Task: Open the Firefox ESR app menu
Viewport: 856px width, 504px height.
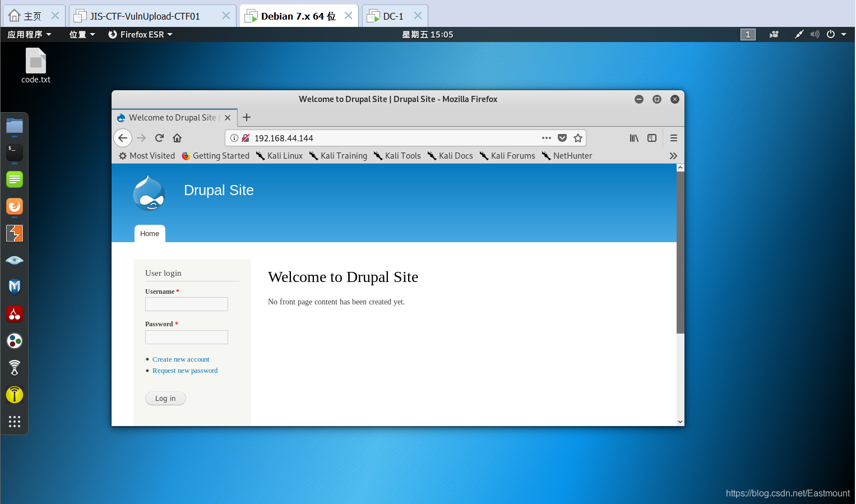Action: pos(140,34)
